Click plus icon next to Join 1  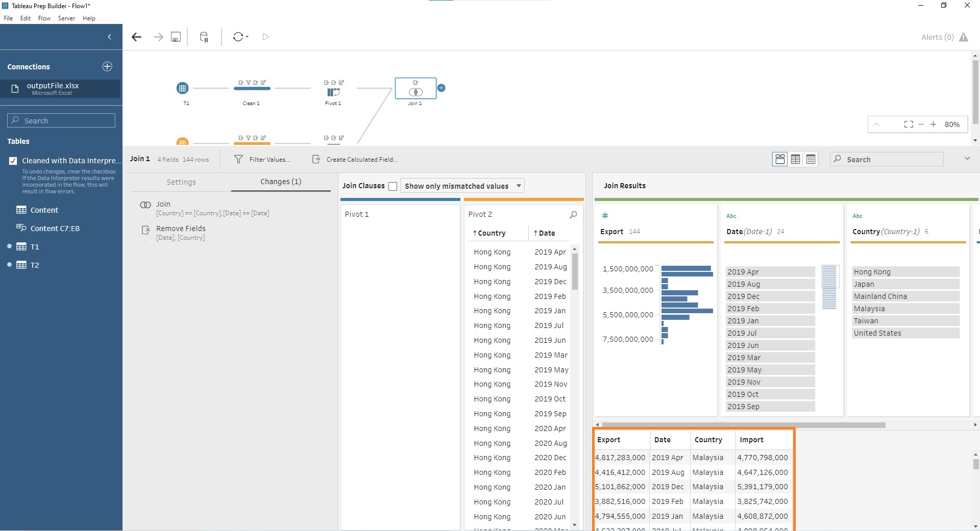[442, 88]
